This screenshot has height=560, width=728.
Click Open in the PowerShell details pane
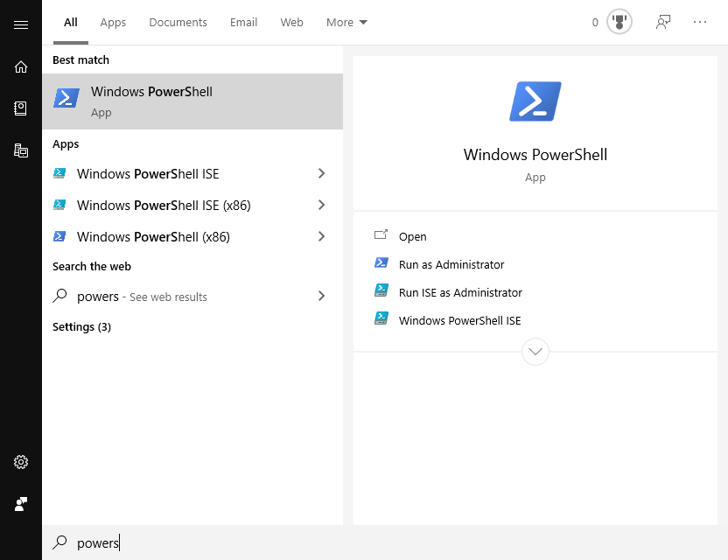point(412,236)
